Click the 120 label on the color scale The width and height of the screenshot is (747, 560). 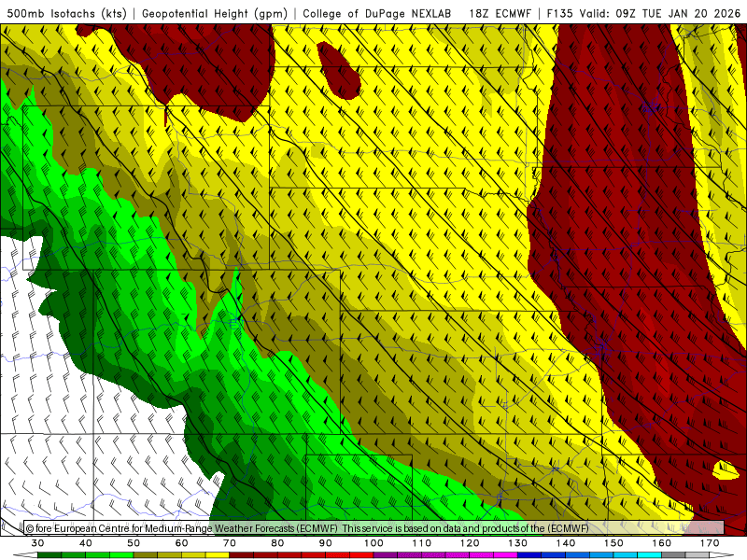470,543
